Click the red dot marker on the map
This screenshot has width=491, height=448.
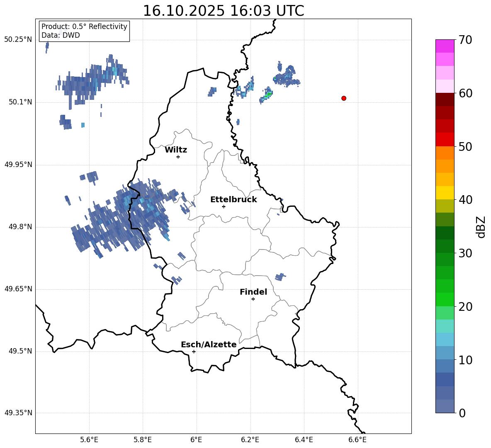[344, 98]
